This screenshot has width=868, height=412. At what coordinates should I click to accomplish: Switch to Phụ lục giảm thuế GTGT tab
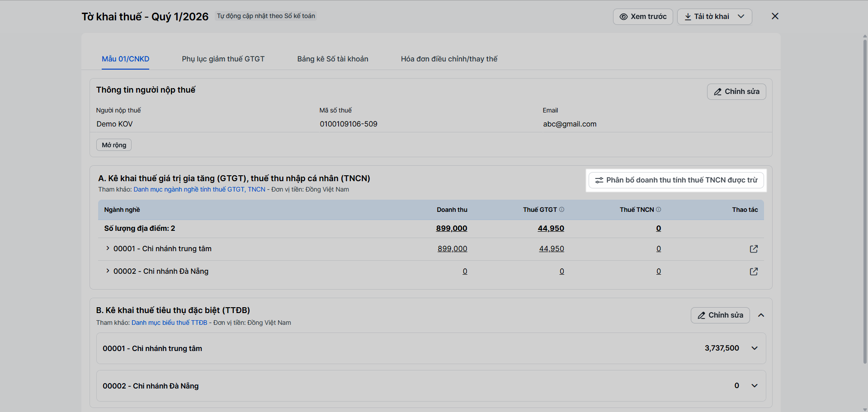[x=223, y=59]
